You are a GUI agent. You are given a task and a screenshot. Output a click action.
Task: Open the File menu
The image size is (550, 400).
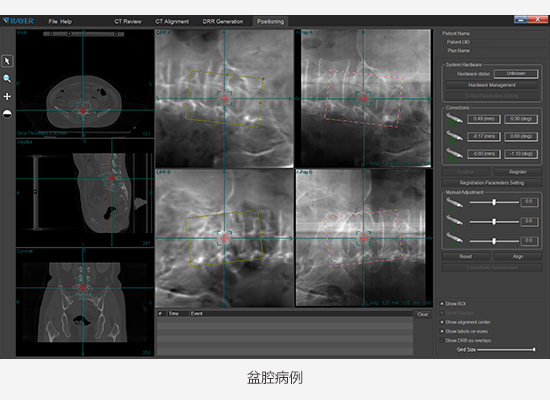53,21
